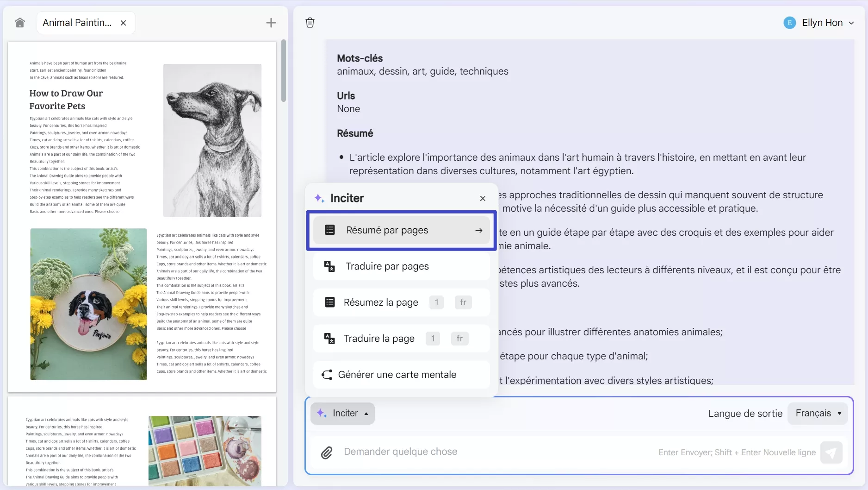Select Traduire par pages from the menu
The height and width of the screenshot is (490, 868).
tap(401, 266)
